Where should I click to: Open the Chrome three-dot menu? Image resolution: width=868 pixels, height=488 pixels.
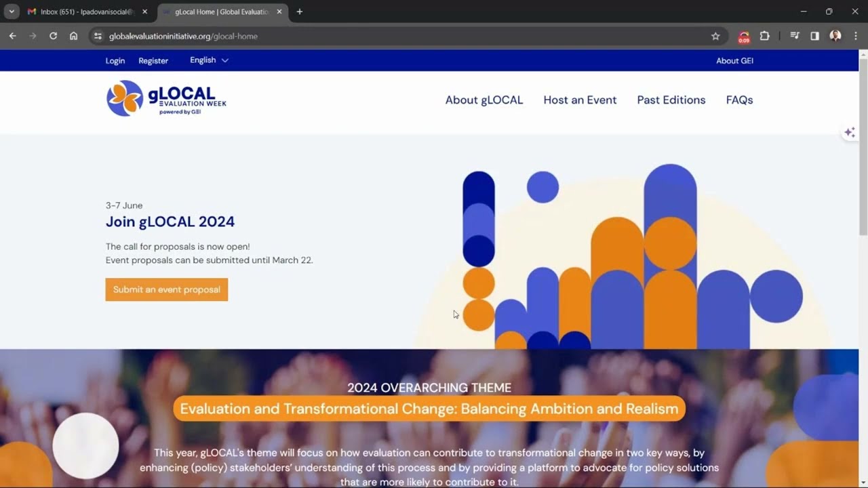pyautogui.click(x=856, y=36)
